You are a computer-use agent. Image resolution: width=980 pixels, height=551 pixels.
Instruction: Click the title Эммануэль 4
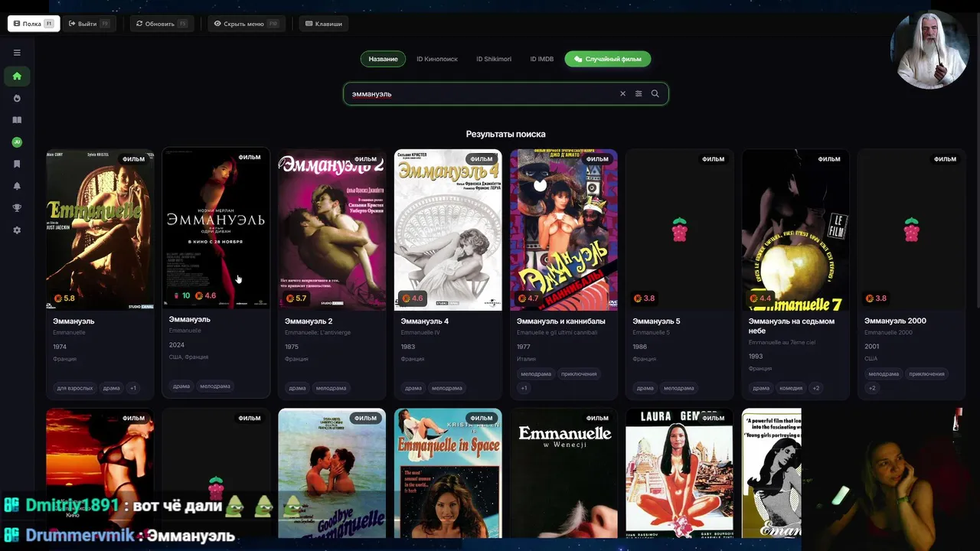(x=425, y=321)
